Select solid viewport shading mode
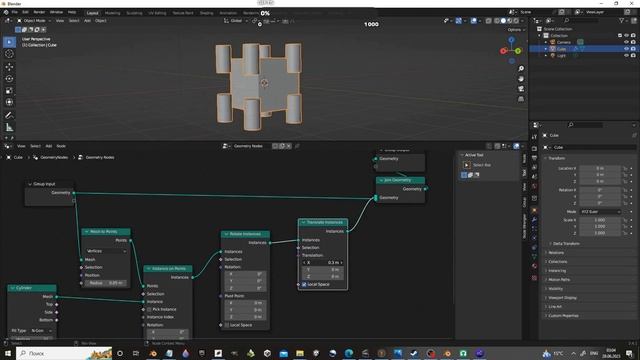Image resolution: width=640 pixels, height=360 pixels. pyautogui.click(x=503, y=20)
